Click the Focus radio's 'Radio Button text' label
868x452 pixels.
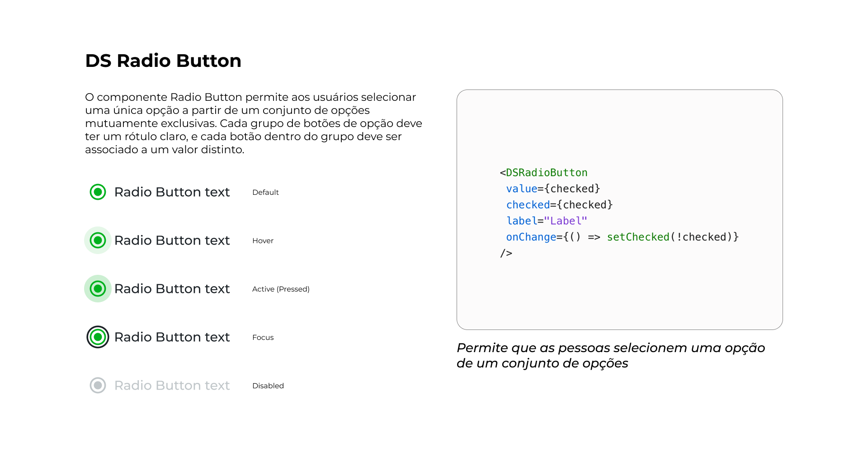[172, 337]
